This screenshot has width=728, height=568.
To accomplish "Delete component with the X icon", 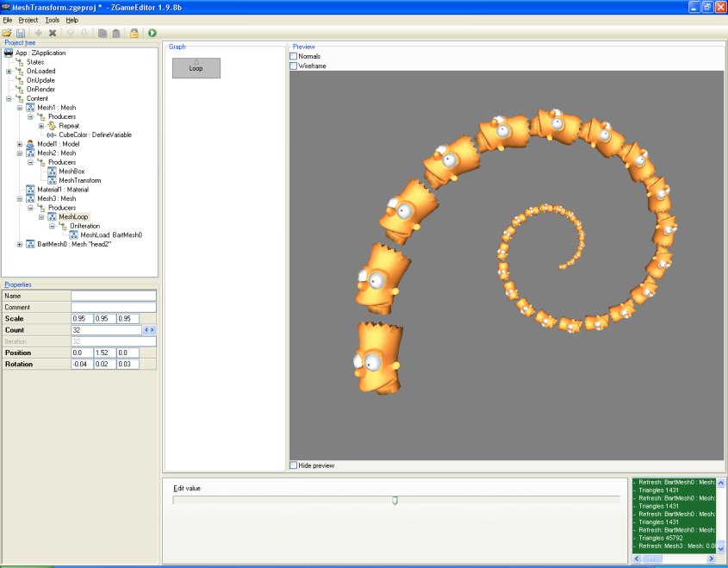I will (53, 33).
